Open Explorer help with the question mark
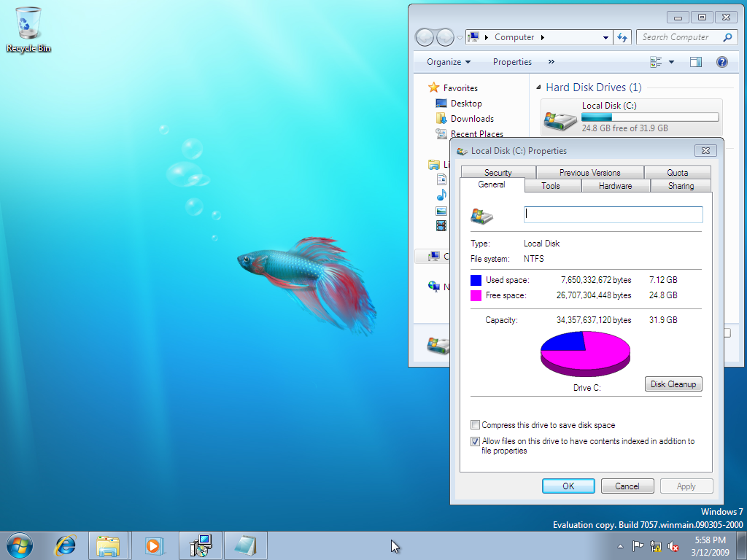This screenshot has height=560, width=747. (721, 62)
